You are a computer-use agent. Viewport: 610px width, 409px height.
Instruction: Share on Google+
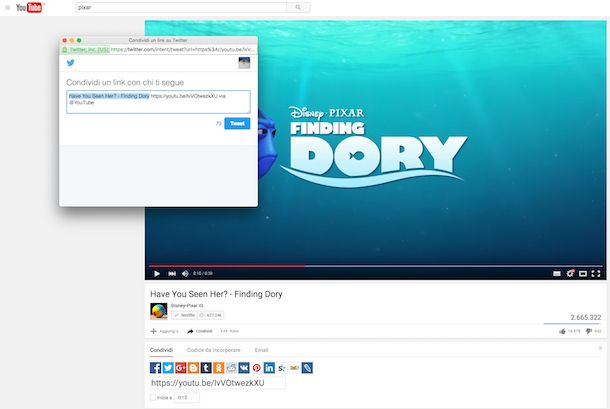tap(181, 368)
